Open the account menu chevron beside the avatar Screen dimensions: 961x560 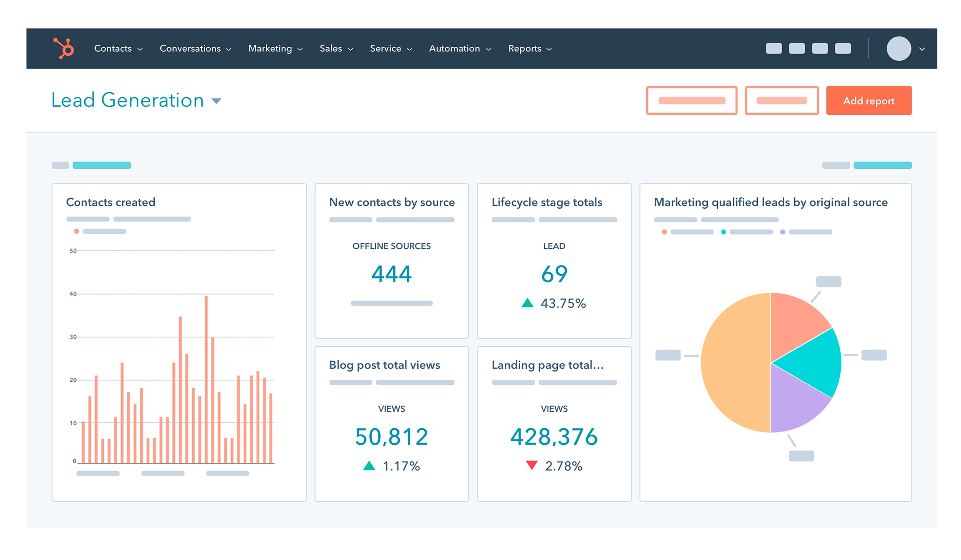click(922, 49)
